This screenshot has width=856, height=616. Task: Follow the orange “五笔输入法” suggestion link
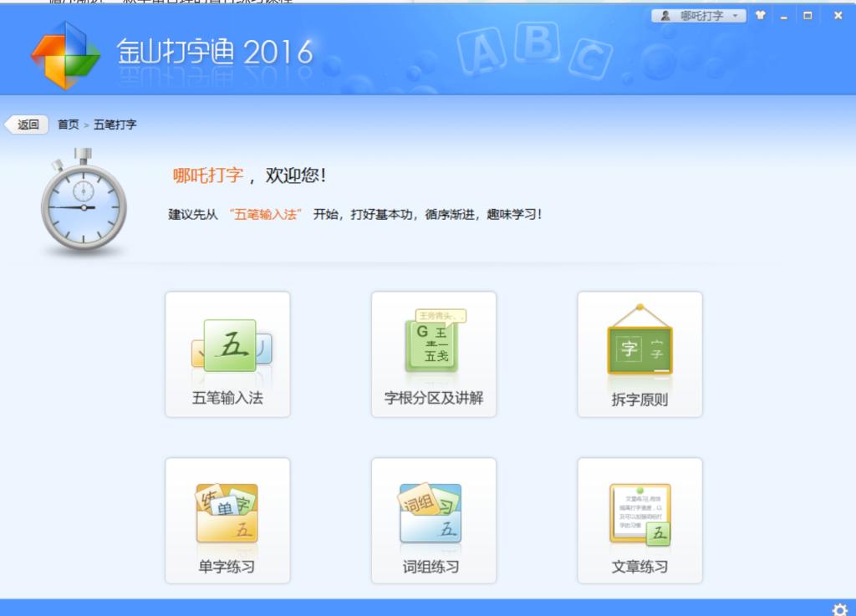(x=266, y=214)
